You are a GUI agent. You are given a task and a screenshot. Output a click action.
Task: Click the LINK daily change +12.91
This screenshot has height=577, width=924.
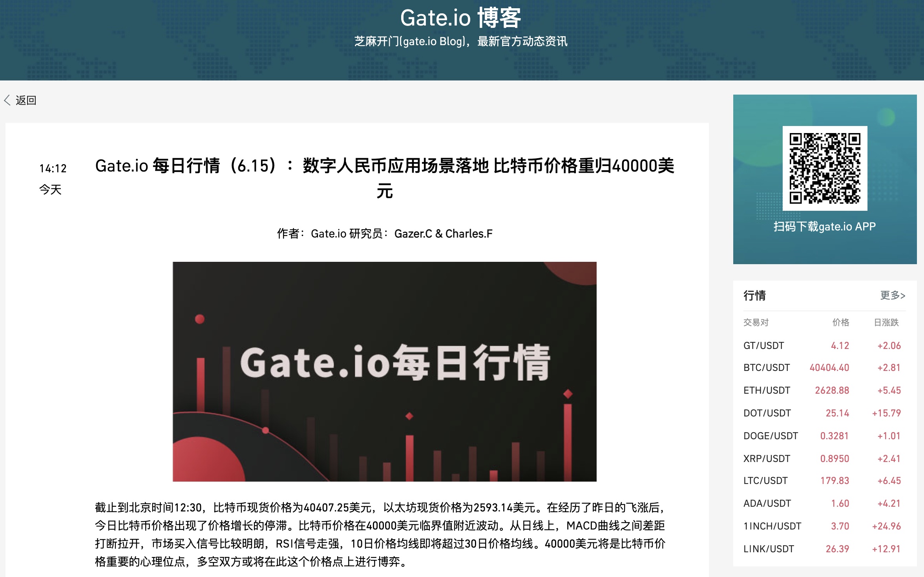[x=886, y=549]
